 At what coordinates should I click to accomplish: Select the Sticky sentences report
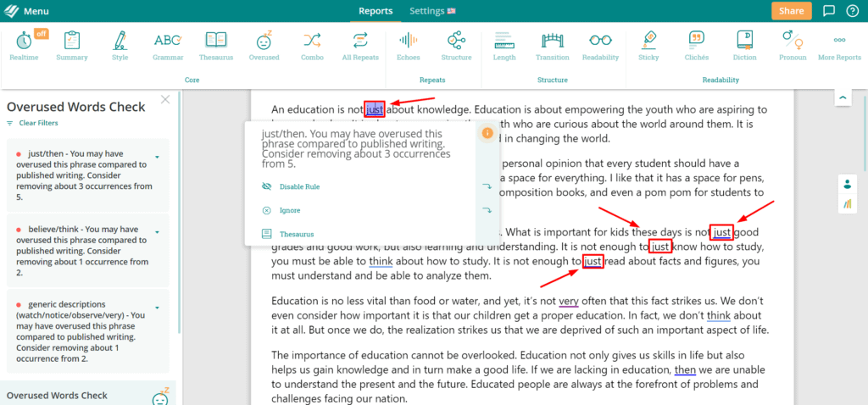(648, 45)
